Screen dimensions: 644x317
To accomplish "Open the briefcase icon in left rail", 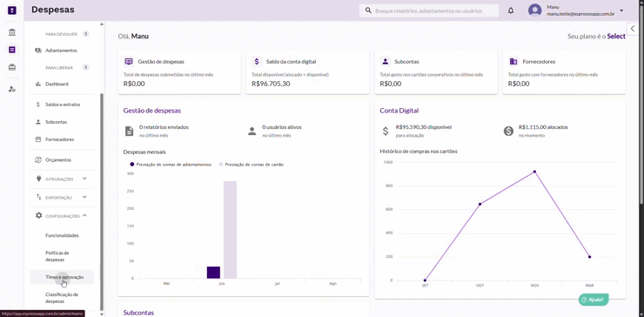I will (x=12, y=67).
